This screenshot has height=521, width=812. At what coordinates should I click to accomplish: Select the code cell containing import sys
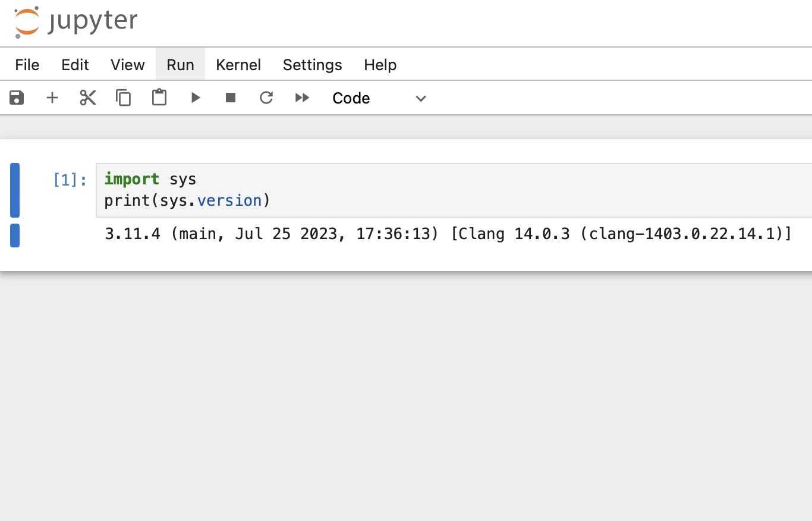(x=238, y=190)
